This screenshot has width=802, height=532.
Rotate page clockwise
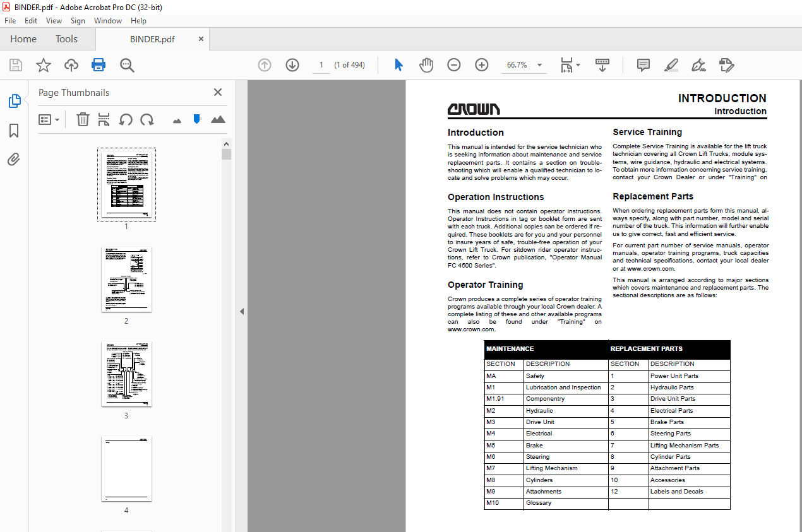(147, 119)
